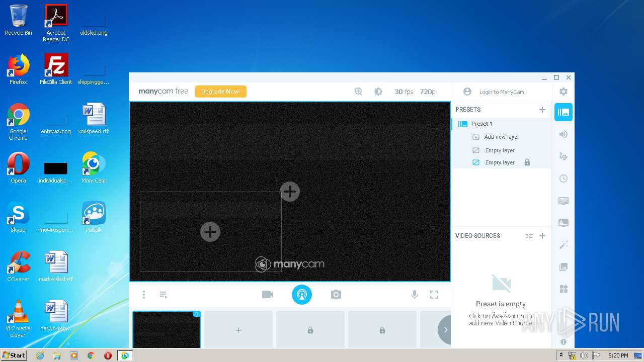Screen dimensions: 644x362
Task: Click ManyCam taskbar button
Action: coord(125,355)
